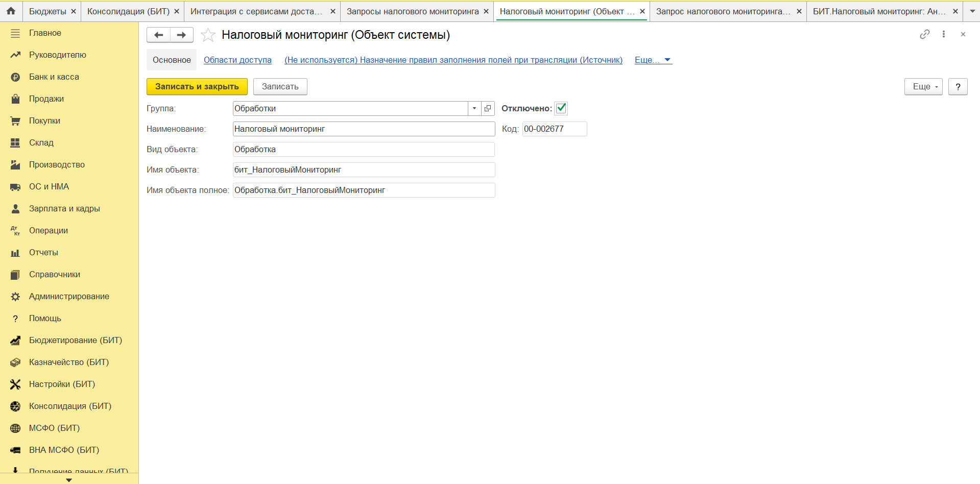Open Производство factory icon
The height and width of the screenshot is (484, 980).
pyautogui.click(x=15, y=165)
